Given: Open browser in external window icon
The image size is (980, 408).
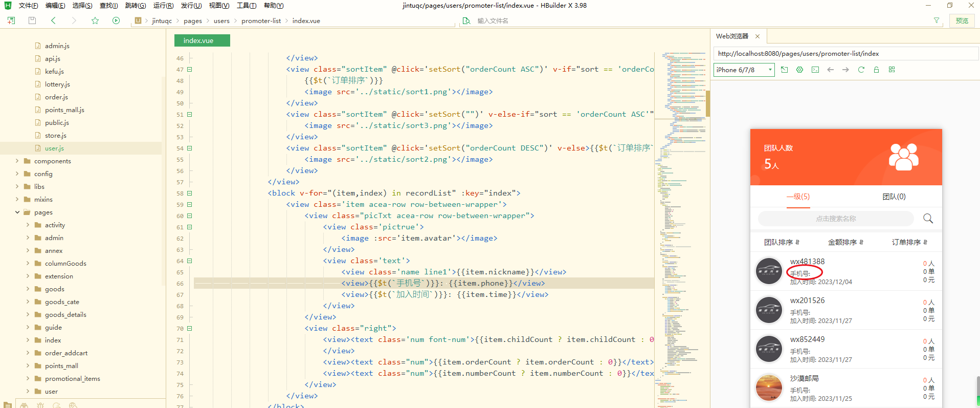Looking at the screenshot, I should pyautogui.click(x=785, y=70).
